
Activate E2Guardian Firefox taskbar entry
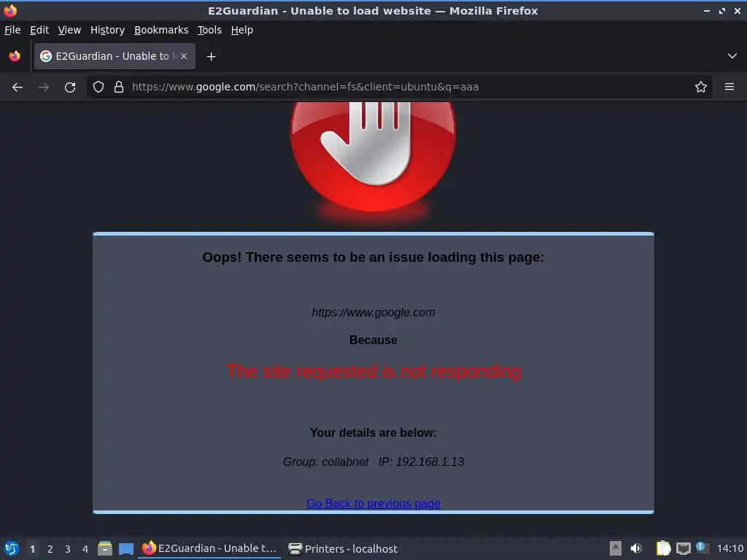[209, 548]
